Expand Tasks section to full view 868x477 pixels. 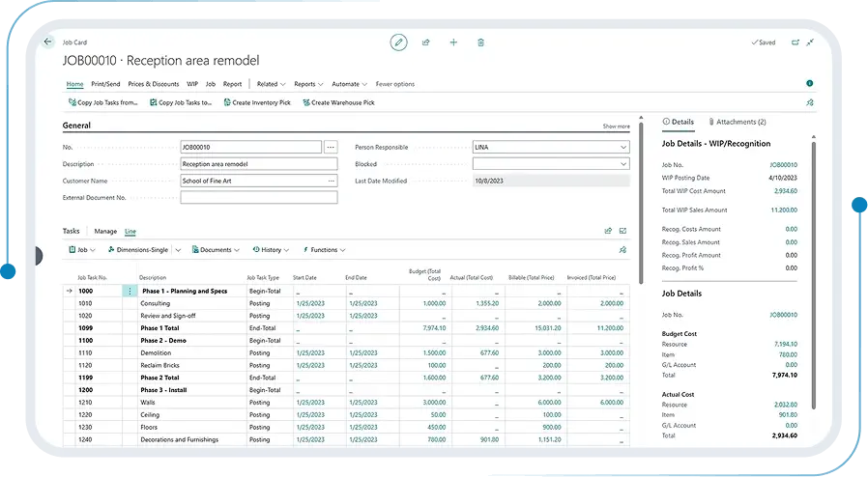coord(622,231)
